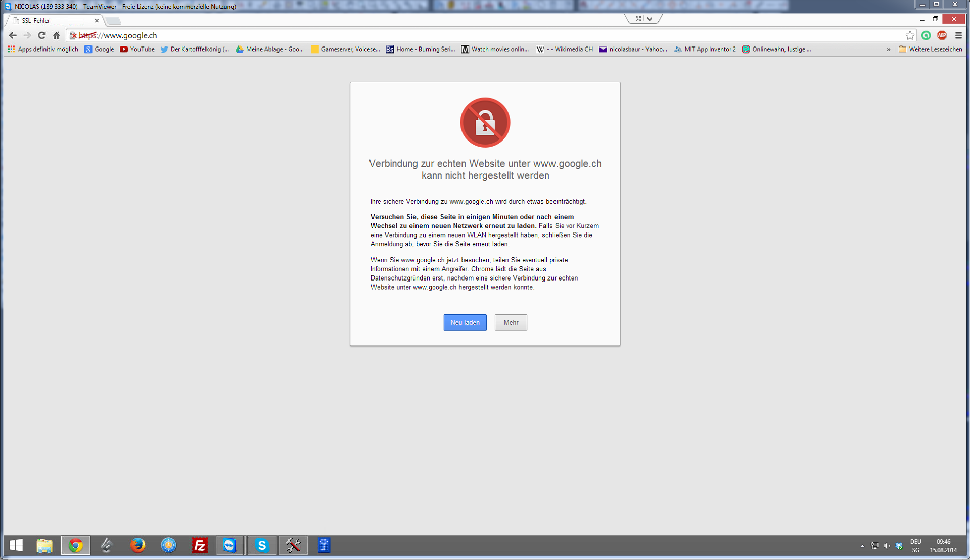Image resolution: width=970 pixels, height=560 pixels.
Task: Open the Apps bookmark shortcut
Action: (x=43, y=49)
